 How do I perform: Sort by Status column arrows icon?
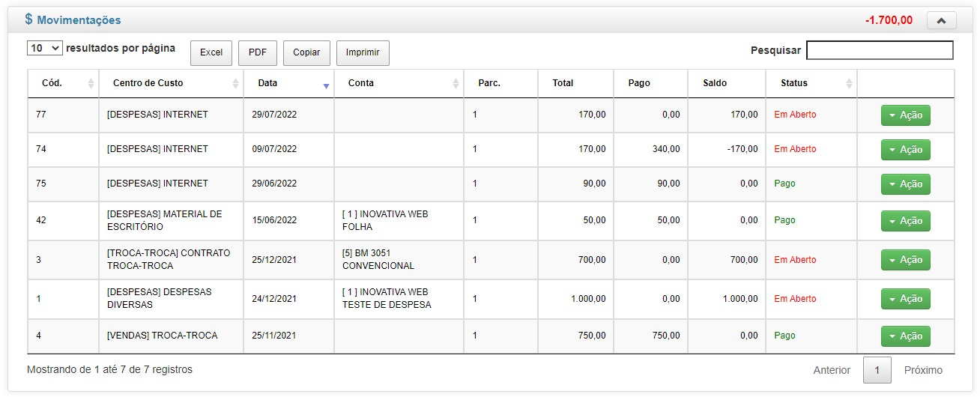point(849,83)
